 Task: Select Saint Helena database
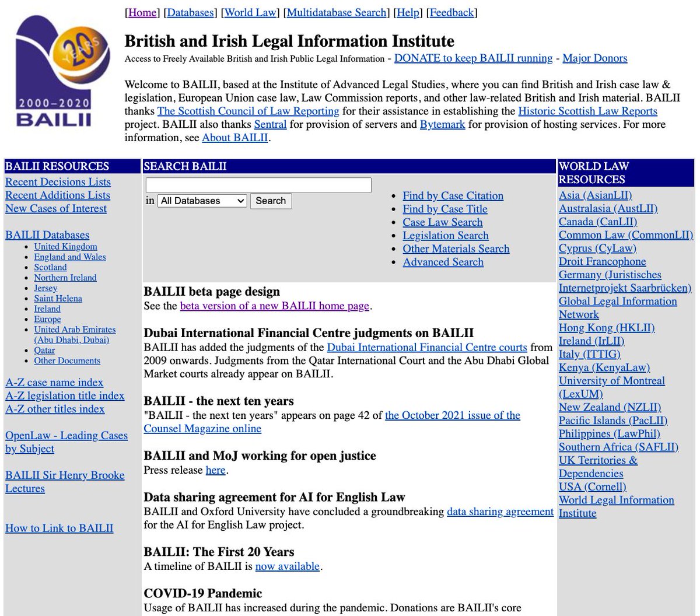click(x=58, y=298)
